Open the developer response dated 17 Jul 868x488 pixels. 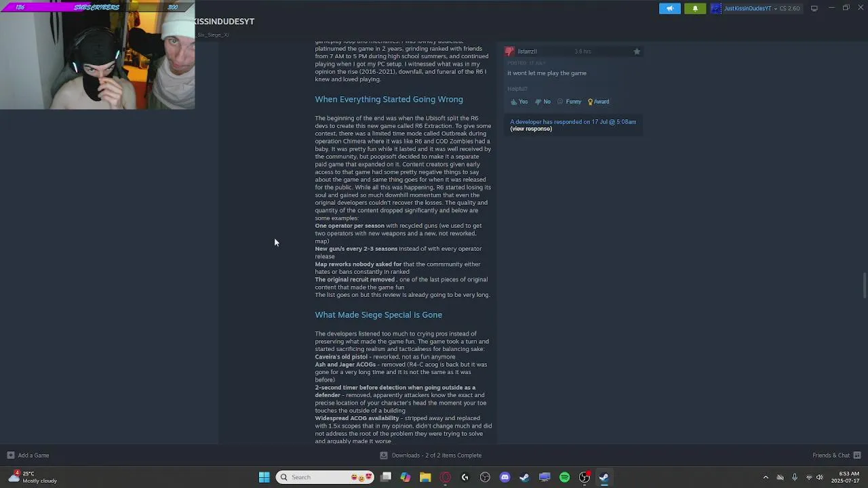(573, 122)
